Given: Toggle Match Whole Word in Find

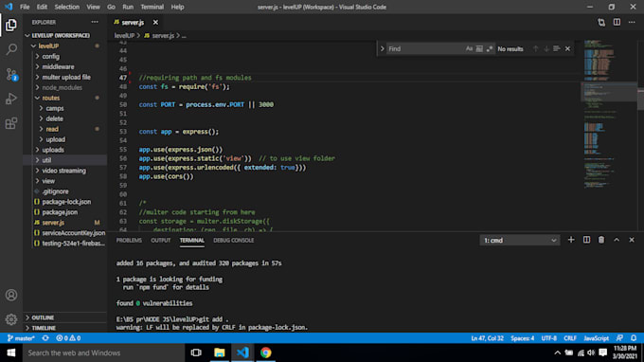Looking at the screenshot, I should click(x=479, y=49).
